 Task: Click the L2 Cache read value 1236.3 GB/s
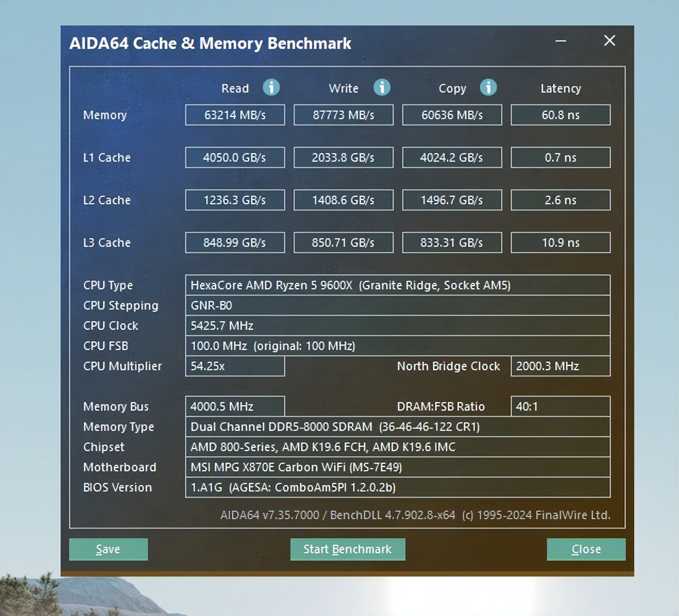tap(235, 200)
